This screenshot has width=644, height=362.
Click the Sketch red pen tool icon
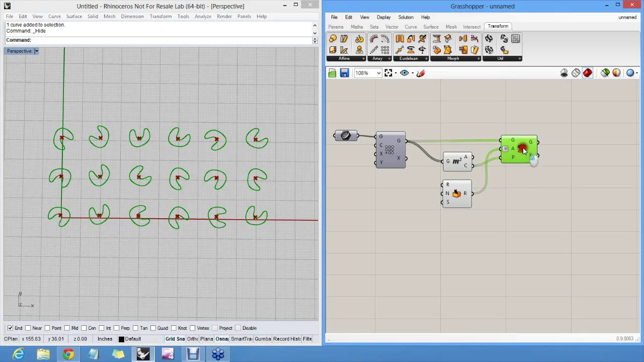(x=421, y=73)
